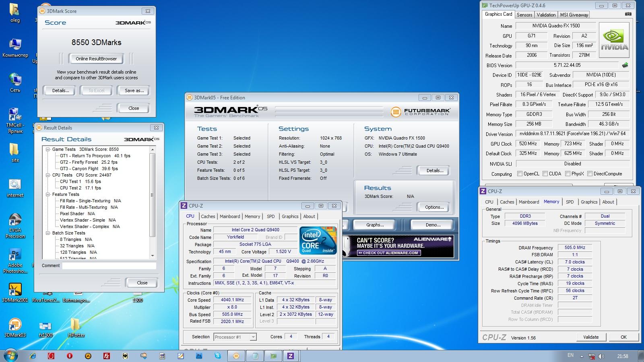Screen dimensions: 644x362
Task: Select the site folder on the desktop
Action: point(15,153)
